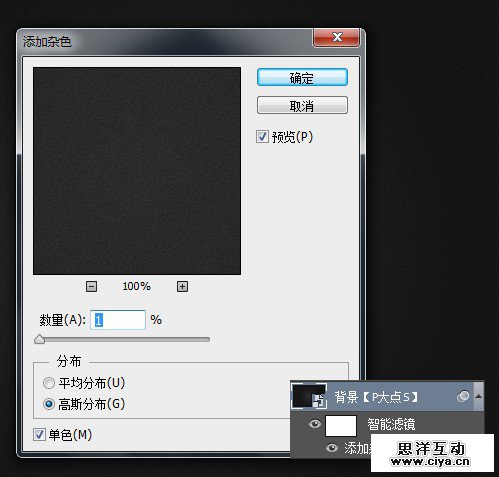Cancel the dialog with 取消 button
Viewport: 499px width, 477px height.
(x=302, y=105)
